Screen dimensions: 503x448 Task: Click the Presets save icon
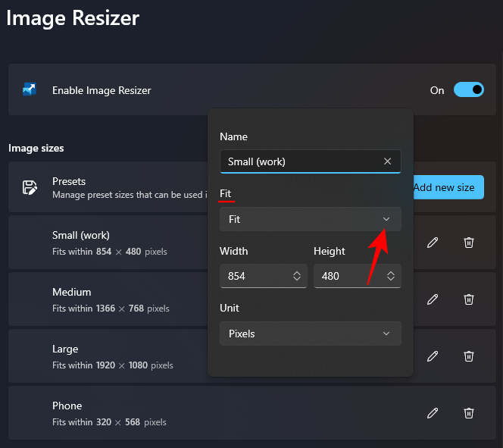(x=30, y=187)
